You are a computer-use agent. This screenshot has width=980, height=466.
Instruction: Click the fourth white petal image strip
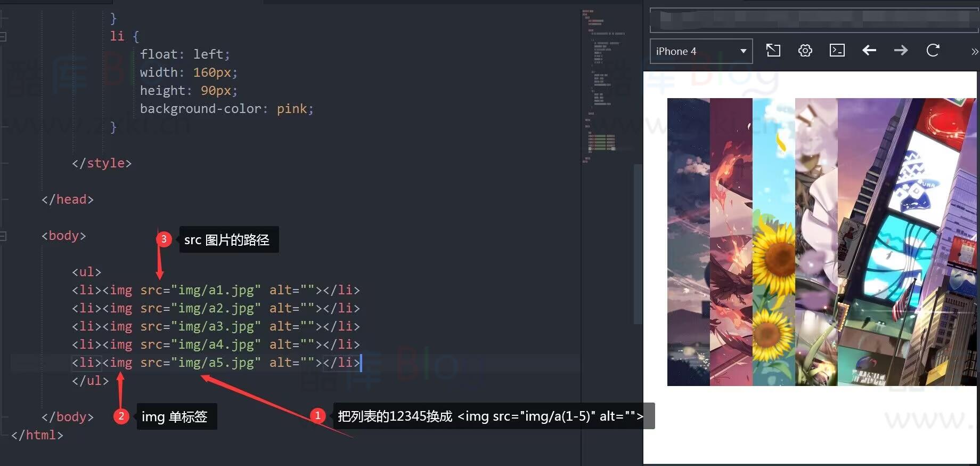point(816,242)
